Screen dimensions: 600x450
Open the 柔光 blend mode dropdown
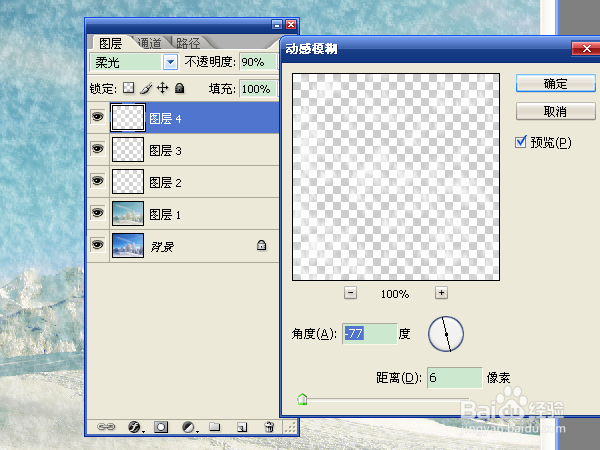point(171,62)
